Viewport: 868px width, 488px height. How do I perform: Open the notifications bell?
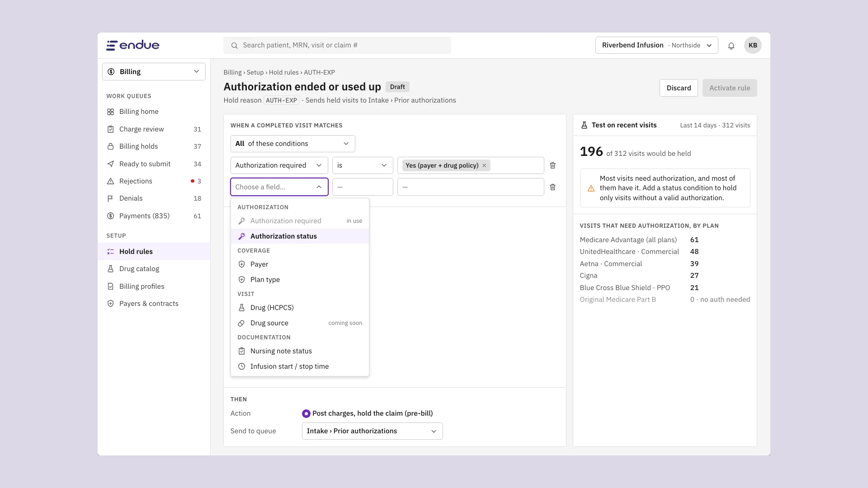click(x=731, y=46)
